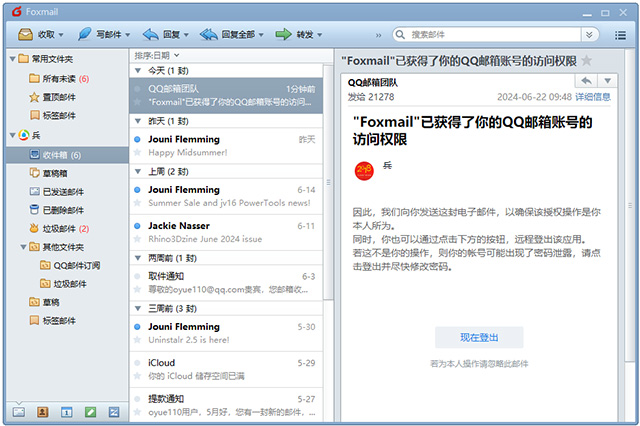Image resolution: width=640 pixels, height=426 pixels.
Task: Collapse the 两周前 (1 封) group
Action: coord(138,258)
